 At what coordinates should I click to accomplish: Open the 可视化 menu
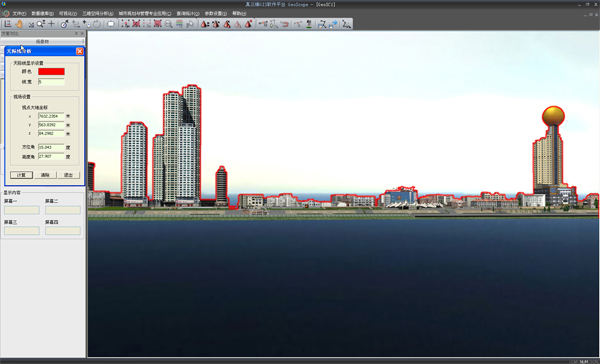pyautogui.click(x=68, y=13)
